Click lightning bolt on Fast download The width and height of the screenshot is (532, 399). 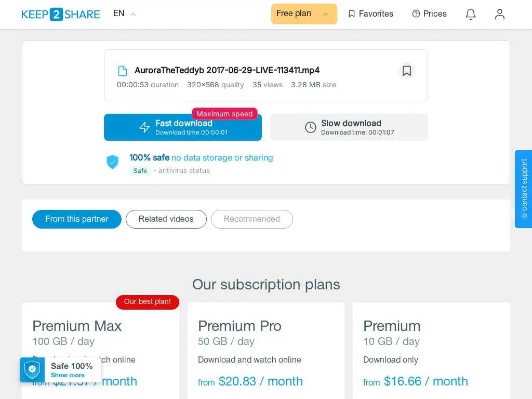pyautogui.click(x=144, y=127)
